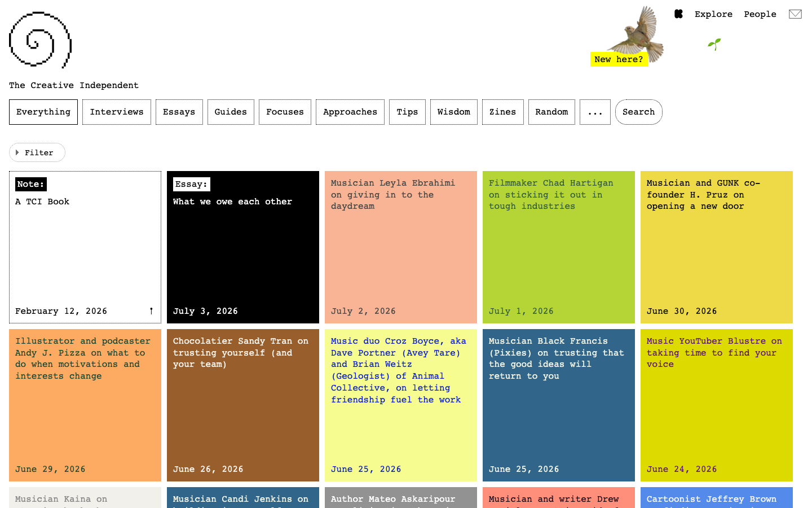This screenshot has height=508, width=812.
Task: Open the Filmmaker Chad Hartigan card
Action: pos(559,247)
